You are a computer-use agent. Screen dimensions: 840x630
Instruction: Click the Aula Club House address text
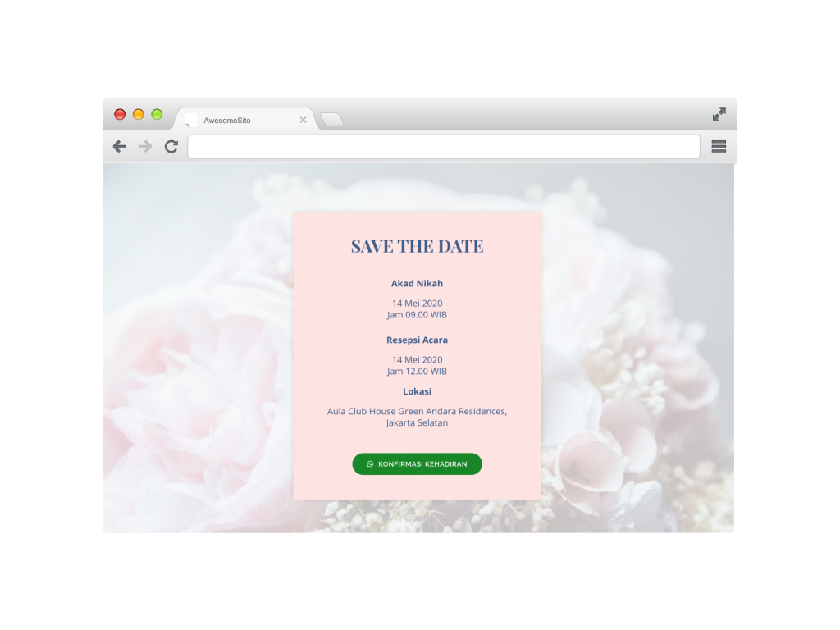(x=418, y=417)
